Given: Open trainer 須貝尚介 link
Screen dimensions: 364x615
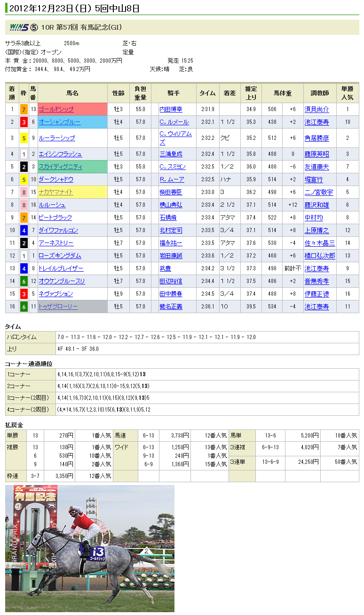Looking at the screenshot, I should point(317,109).
